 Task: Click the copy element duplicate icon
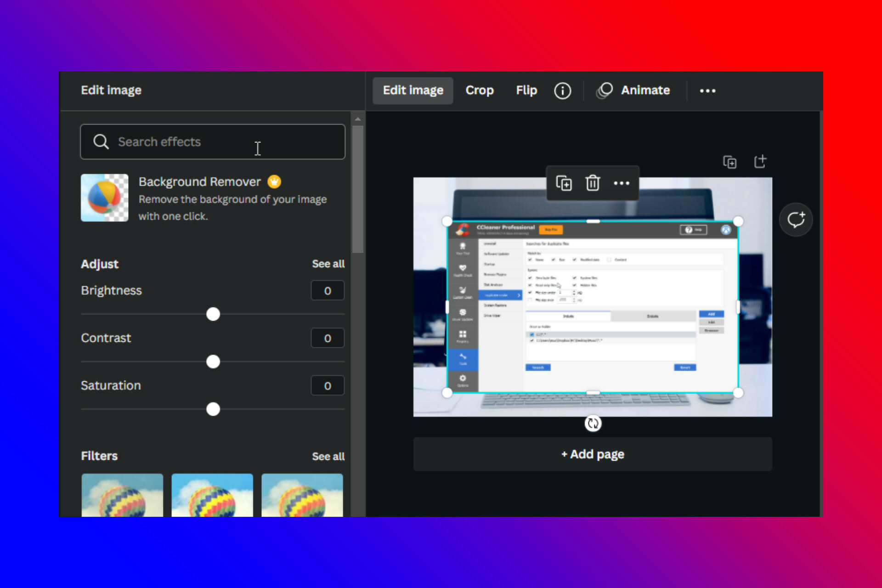tap(562, 184)
